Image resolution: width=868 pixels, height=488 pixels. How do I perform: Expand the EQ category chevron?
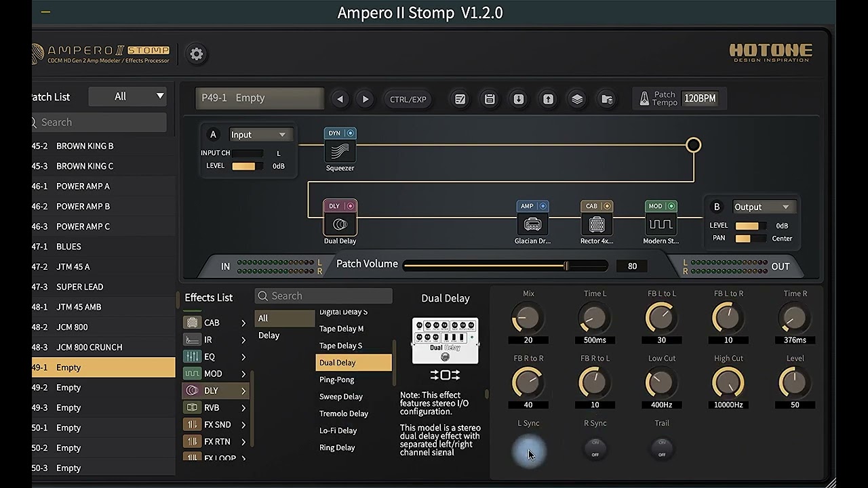[x=243, y=357]
